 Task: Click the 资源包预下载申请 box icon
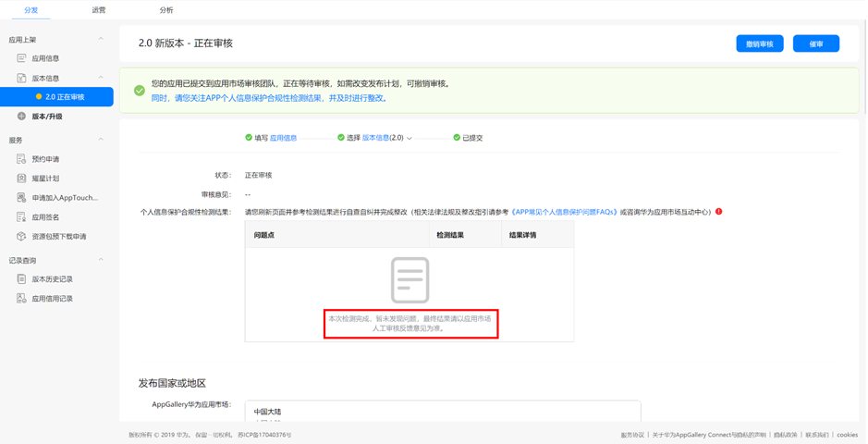coord(21,237)
